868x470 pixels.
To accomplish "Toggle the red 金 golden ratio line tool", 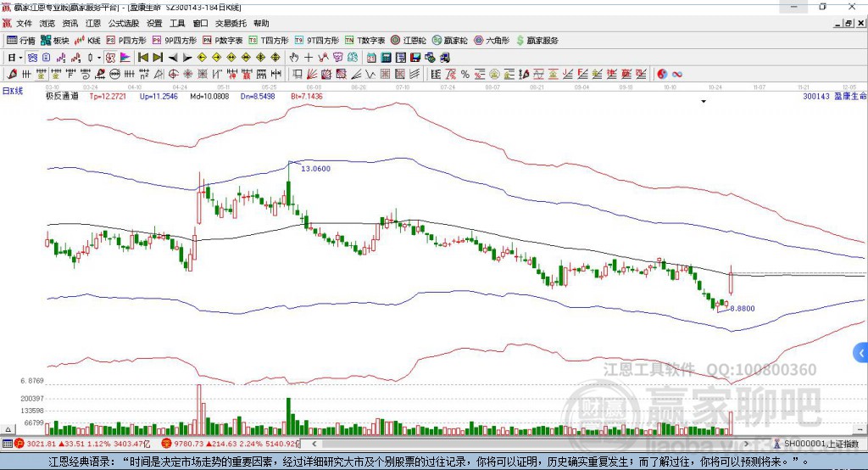I will tap(553, 74).
